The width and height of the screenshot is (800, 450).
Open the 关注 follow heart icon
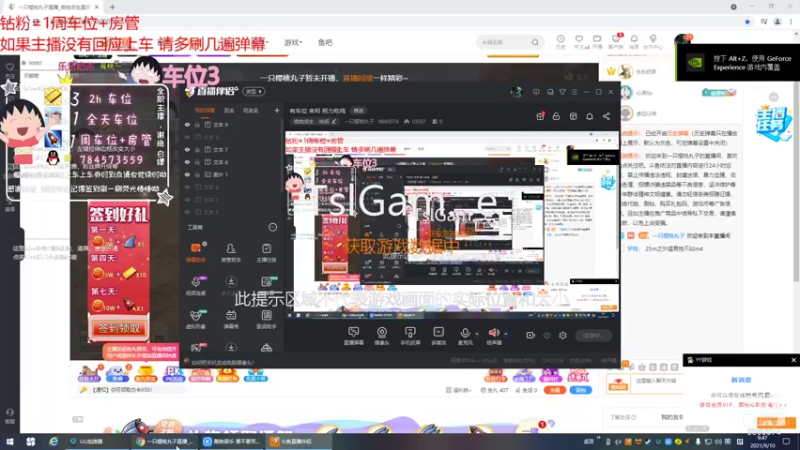pos(579,42)
